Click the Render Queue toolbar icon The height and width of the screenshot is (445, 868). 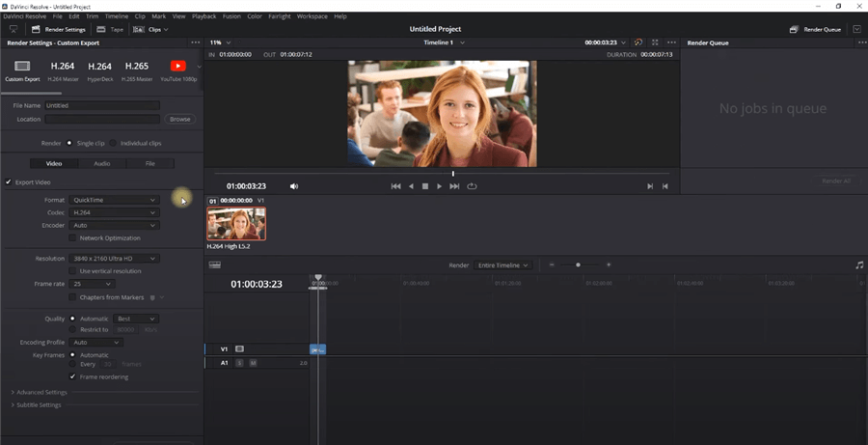pos(794,29)
